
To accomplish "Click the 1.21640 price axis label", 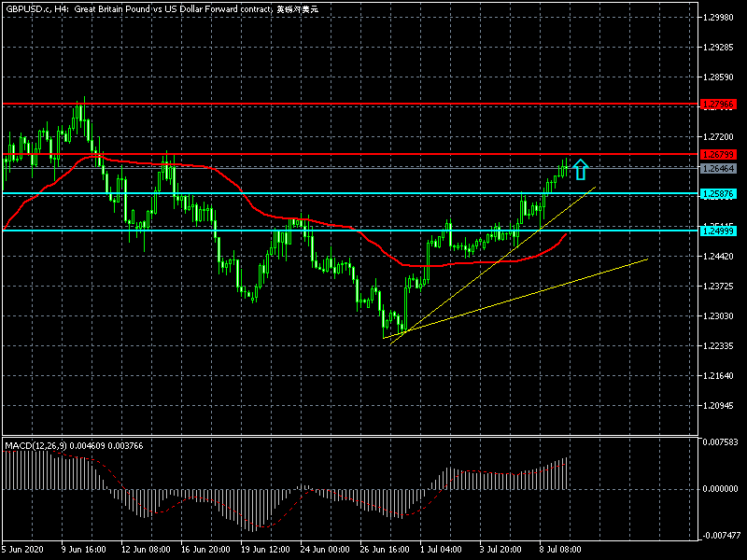I will (x=718, y=376).
